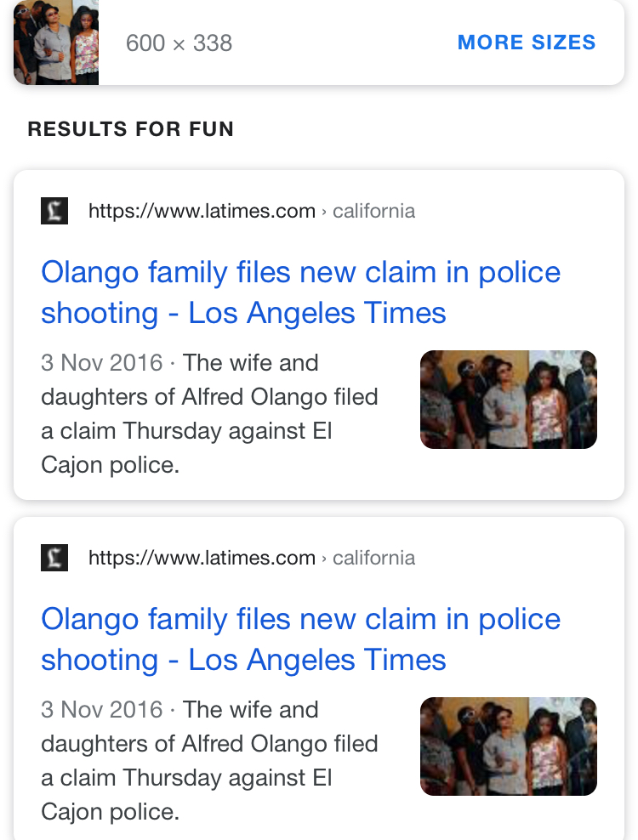Open the MORE SIZES link
The width and height of the screenshot is (638, 840).
pyautogui.click(x=527, y=43)
